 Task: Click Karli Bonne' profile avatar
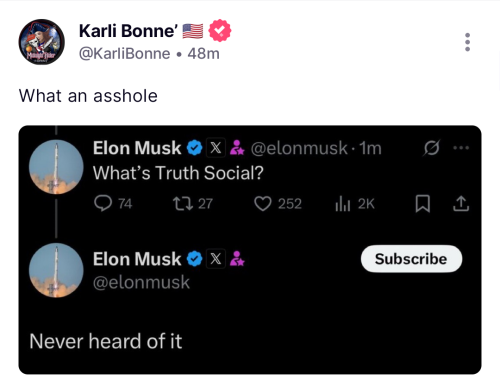click(41, 42)
